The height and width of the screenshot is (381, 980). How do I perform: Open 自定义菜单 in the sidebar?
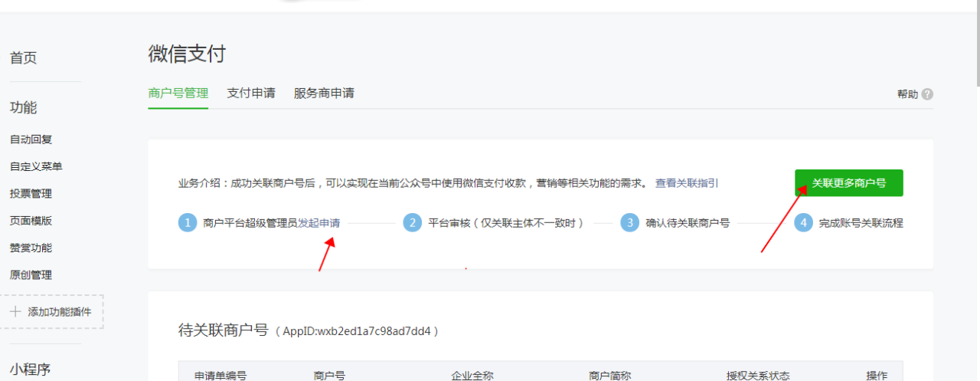click(36, 166)
